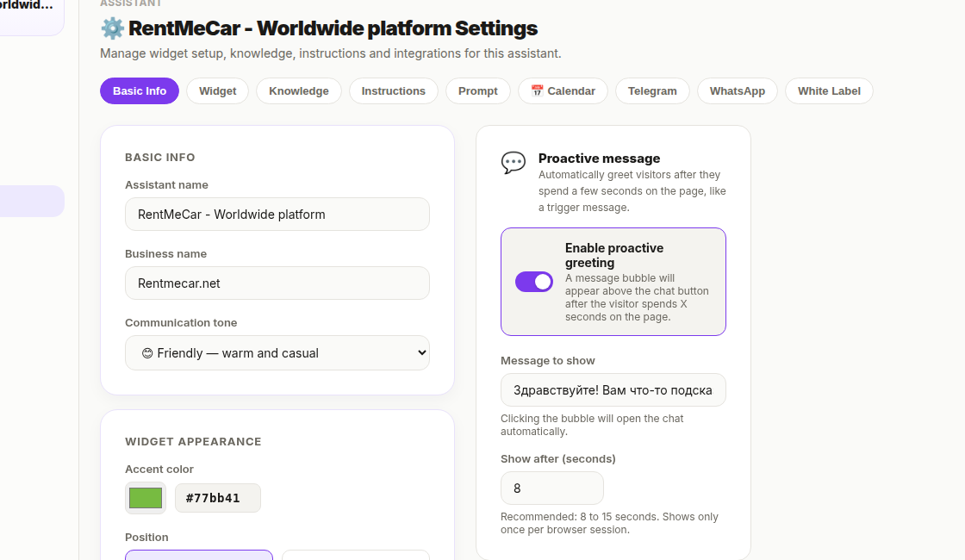Select the truncated assistant card in the sidebar
Image resolution: width=965 pixels, height=560 pixels.
coord(31,13)
